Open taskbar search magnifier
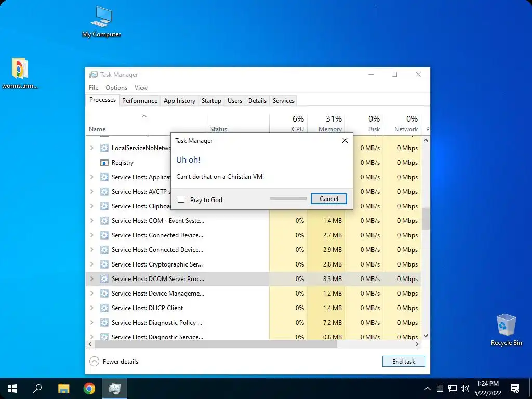Screen dimensions: 532x399 (x=37, y=389)
